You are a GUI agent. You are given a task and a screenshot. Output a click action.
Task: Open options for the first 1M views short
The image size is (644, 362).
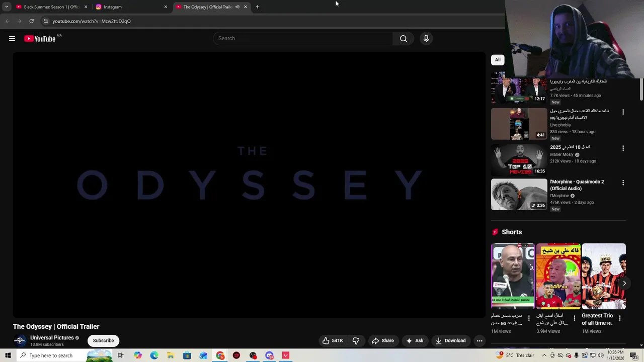(x=529, y=318)
